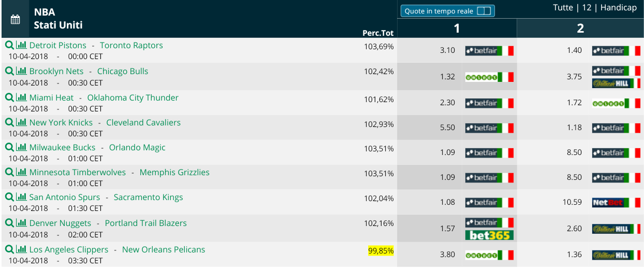Screen dimensions: 644x268
Task: Switch to the Handicap tab
Action: click(x=618, y=8)
